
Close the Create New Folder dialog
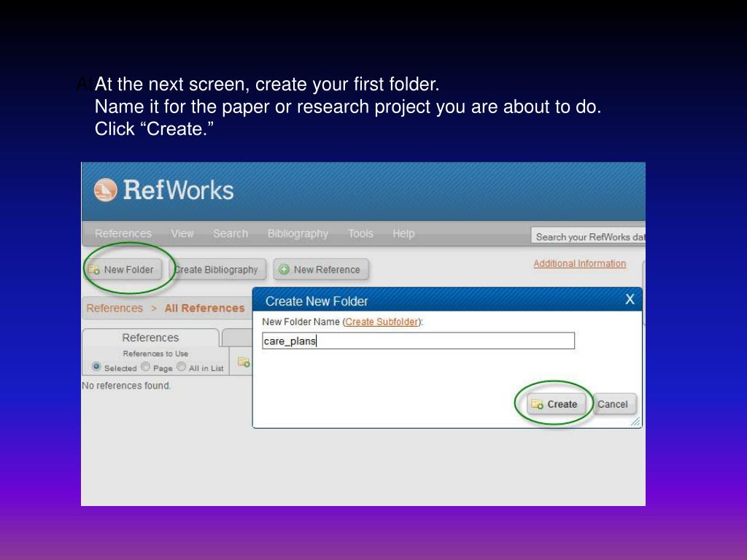pyautogui.click(x=630, y=300)
